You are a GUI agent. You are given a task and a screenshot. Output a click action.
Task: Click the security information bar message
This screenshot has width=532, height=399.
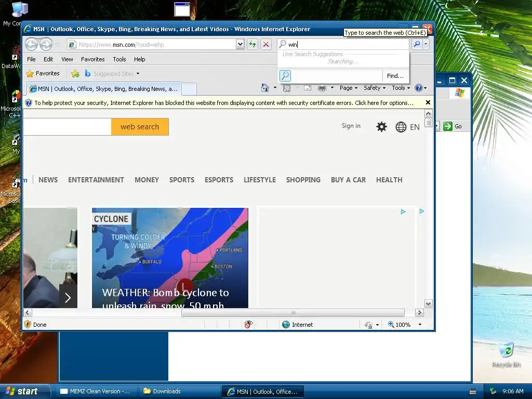tap(223, 103)
